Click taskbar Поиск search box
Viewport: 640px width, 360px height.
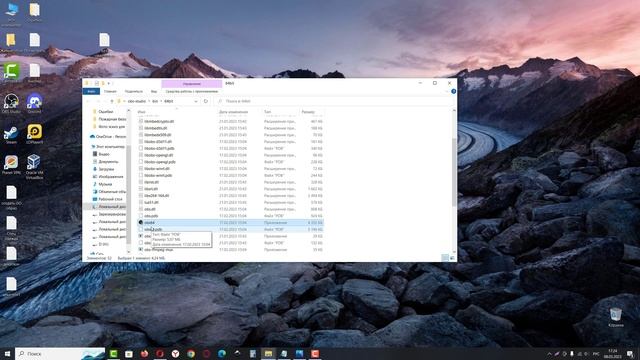pyautogui.click(x=60, y=353)
